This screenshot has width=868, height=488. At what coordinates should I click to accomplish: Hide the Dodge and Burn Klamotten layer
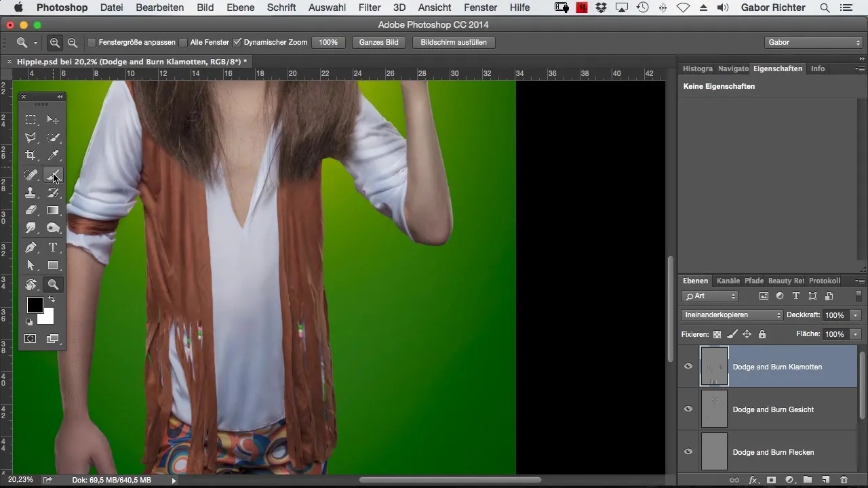[688, 367]
